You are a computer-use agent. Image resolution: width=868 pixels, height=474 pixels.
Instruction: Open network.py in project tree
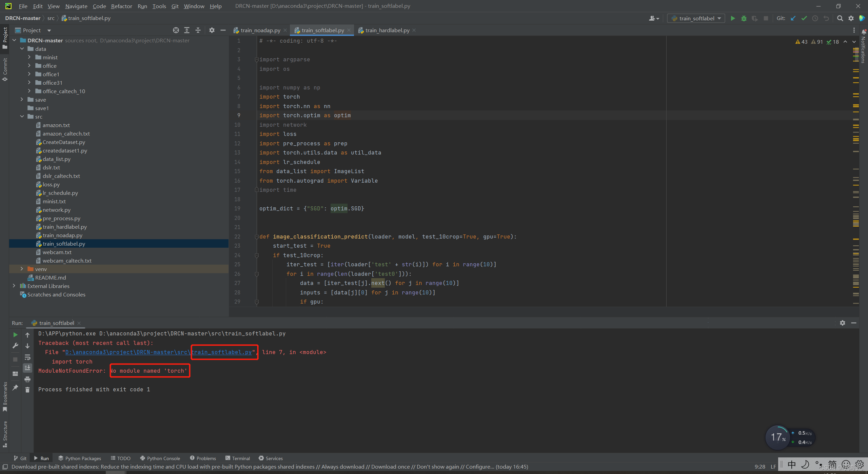click(56, 210)
